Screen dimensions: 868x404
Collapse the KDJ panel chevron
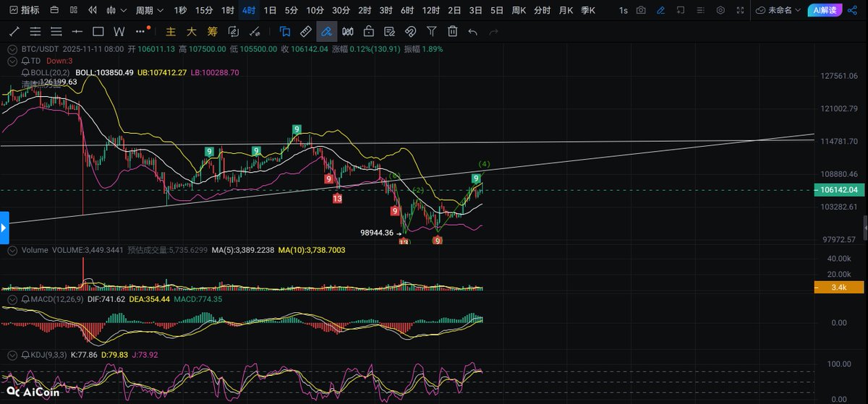coord(12,356)
